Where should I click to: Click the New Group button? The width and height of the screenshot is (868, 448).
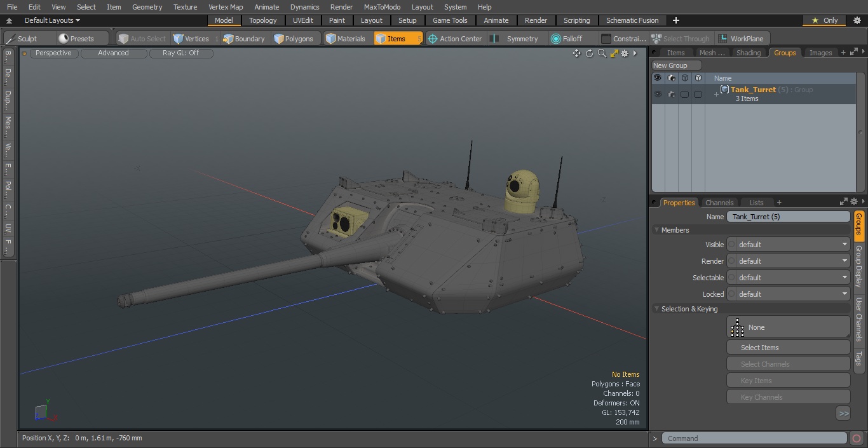[x=676, y=65]
